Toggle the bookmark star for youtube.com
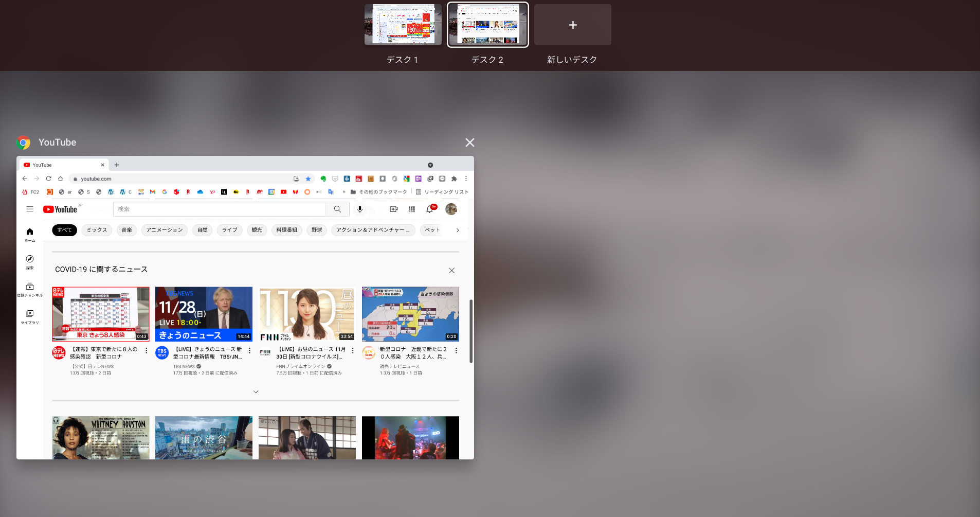This screenshot has width=980, height=517. [x=308, y=179]
